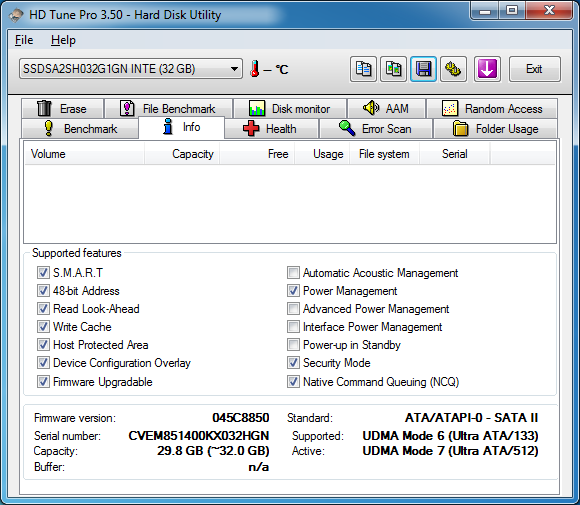This screenshot has width=580, height=505.
Task: Minimize the HD Tune Pro window
Action: [485, 11]
